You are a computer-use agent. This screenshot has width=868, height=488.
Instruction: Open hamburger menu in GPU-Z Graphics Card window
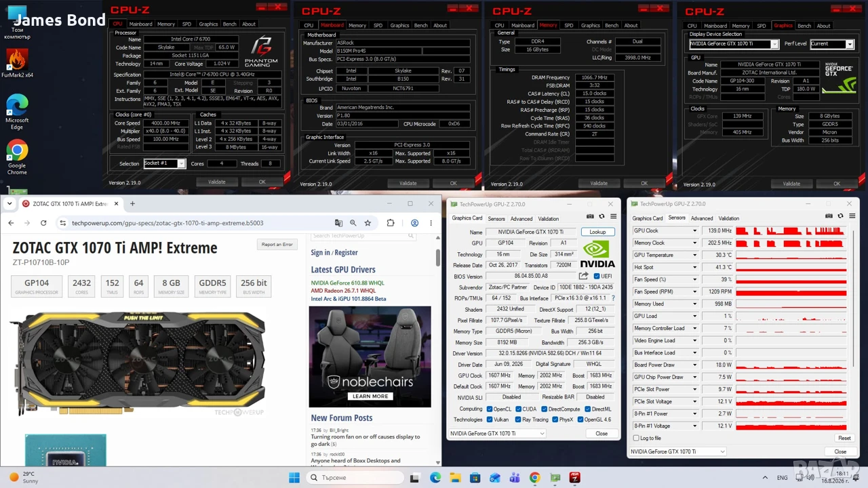pos(613,216)
